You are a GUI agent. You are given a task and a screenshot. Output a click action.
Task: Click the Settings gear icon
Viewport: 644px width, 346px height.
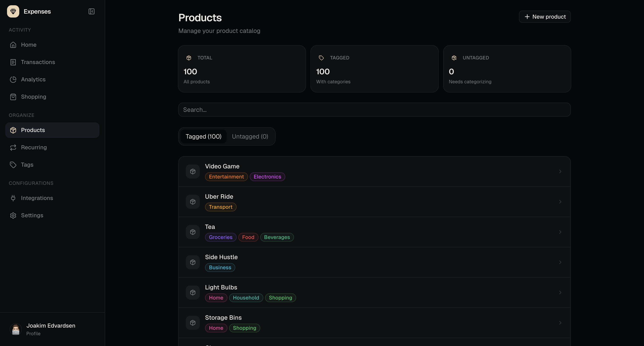(13, 215)
